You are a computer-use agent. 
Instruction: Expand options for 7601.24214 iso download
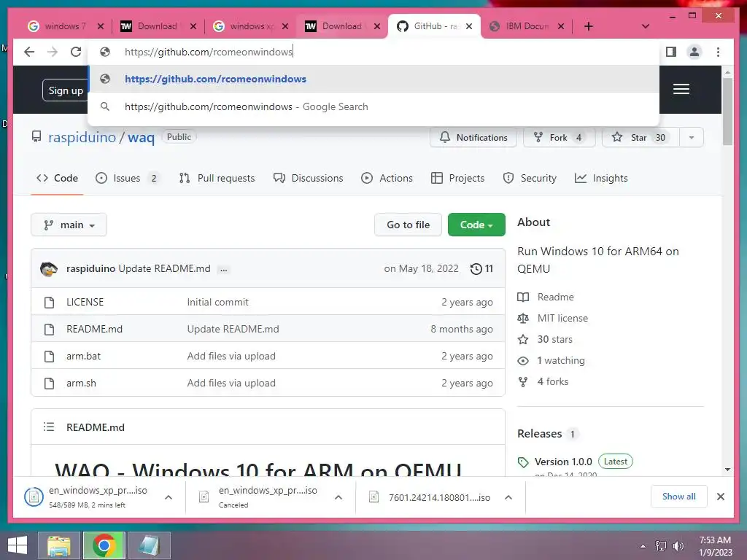click(x=508, y=497)
